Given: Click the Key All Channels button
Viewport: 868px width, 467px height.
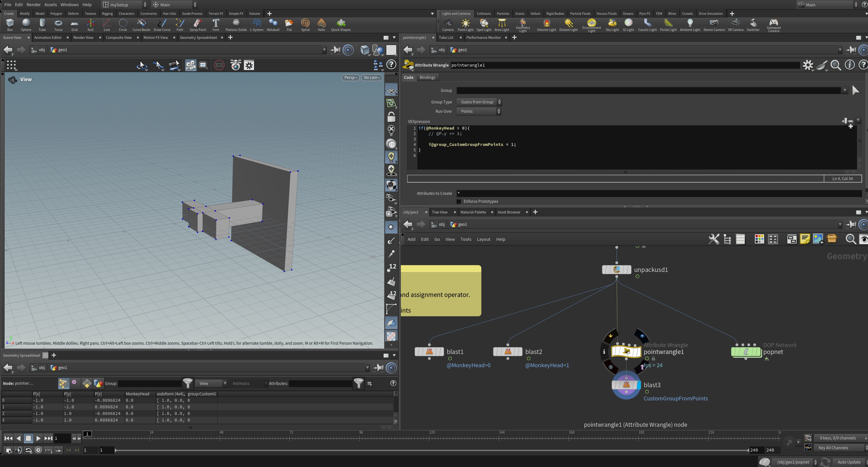Looking at the screenshot, I should point(833,448).
